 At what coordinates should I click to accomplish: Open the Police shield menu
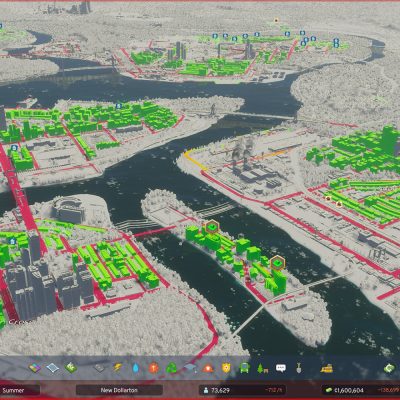226,368
